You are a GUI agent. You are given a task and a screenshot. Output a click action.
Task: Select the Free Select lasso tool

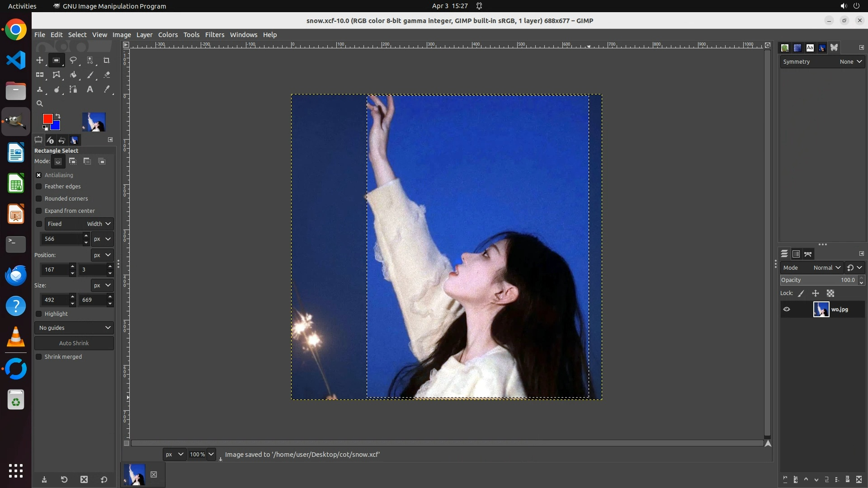(x=73, y=60)
